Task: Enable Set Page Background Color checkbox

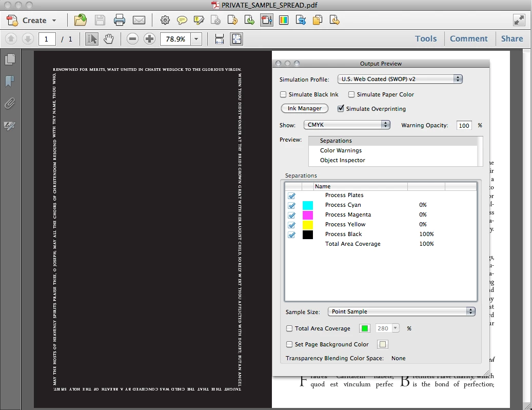Action: pos(289,344)
